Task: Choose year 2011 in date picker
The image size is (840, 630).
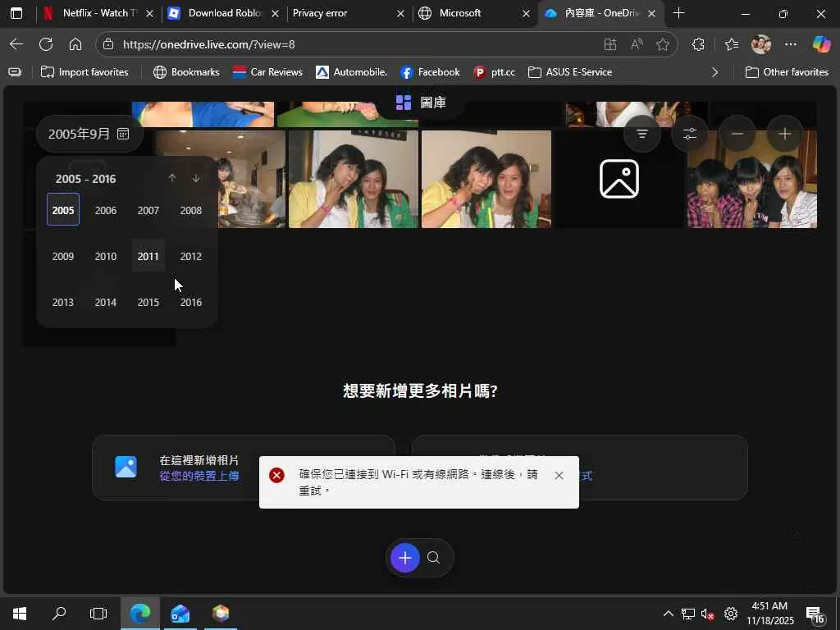Action: click(148, 256)
